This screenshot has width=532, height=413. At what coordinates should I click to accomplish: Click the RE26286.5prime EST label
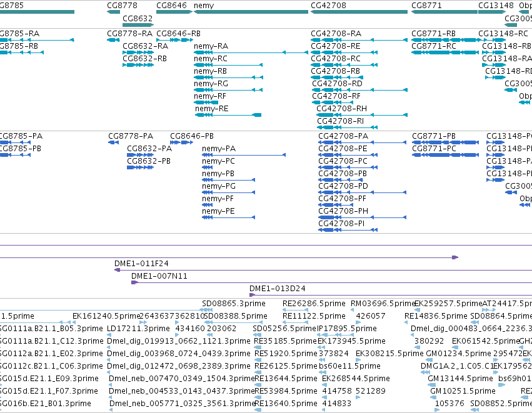coord(314,304)
